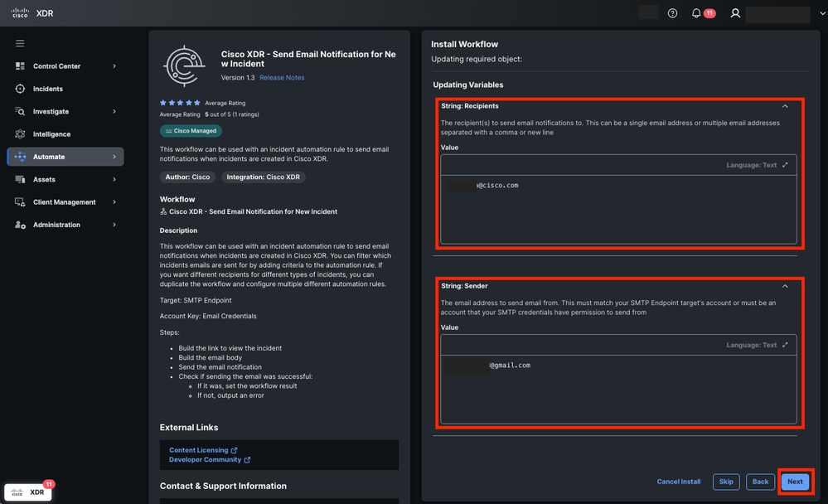Expand the Client Management chevron
The height and width of the screenshot is (504, 828).
[114, 202]
